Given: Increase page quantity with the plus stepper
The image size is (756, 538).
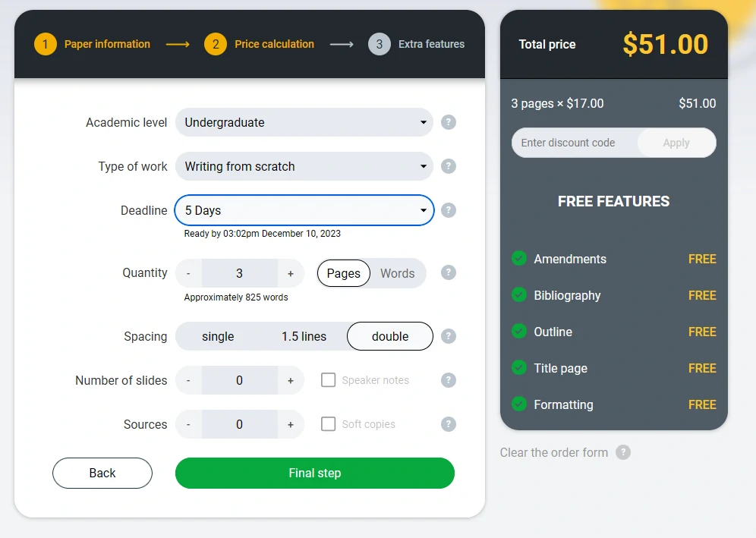Looking at the screenshot, I should [x=291, y=272].
